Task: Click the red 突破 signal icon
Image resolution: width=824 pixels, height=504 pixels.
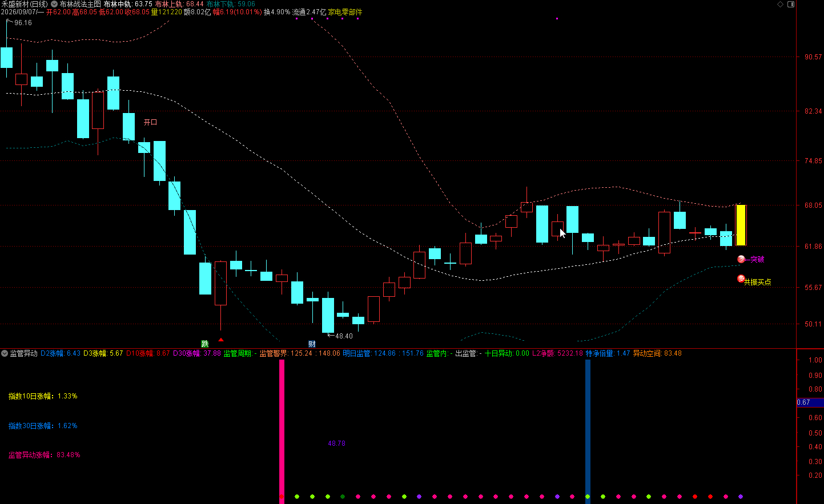Action: coord(741,259)
